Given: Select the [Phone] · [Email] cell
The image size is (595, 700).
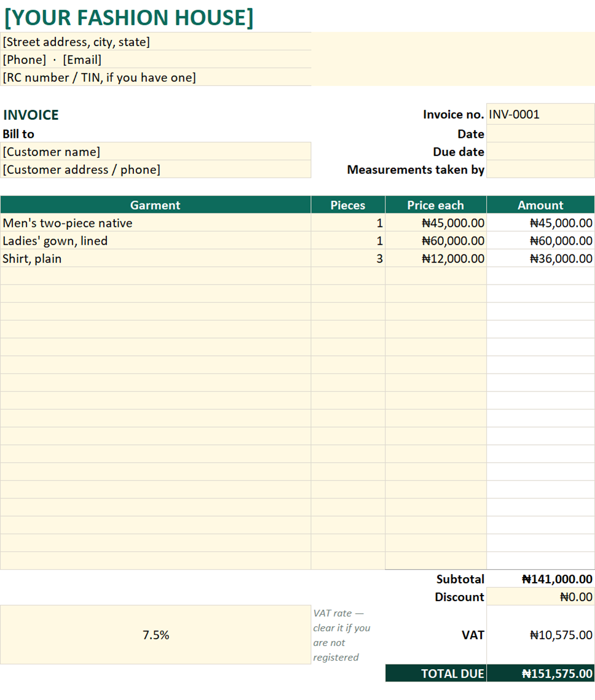Looking at the screenshot, I should 156,60.
